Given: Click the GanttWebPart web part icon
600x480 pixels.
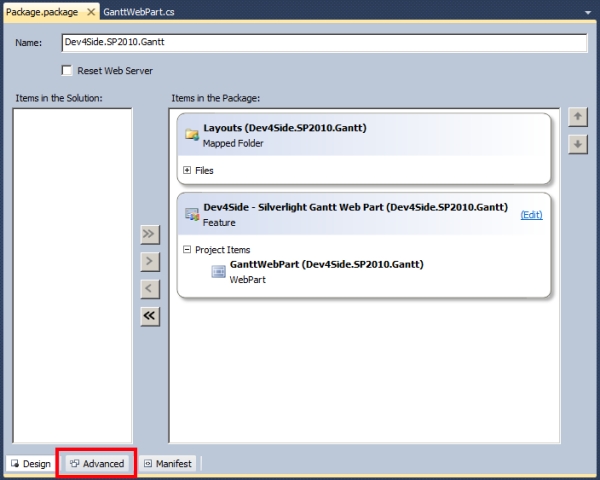Looking at the screenshot, I should click(218, 271).
